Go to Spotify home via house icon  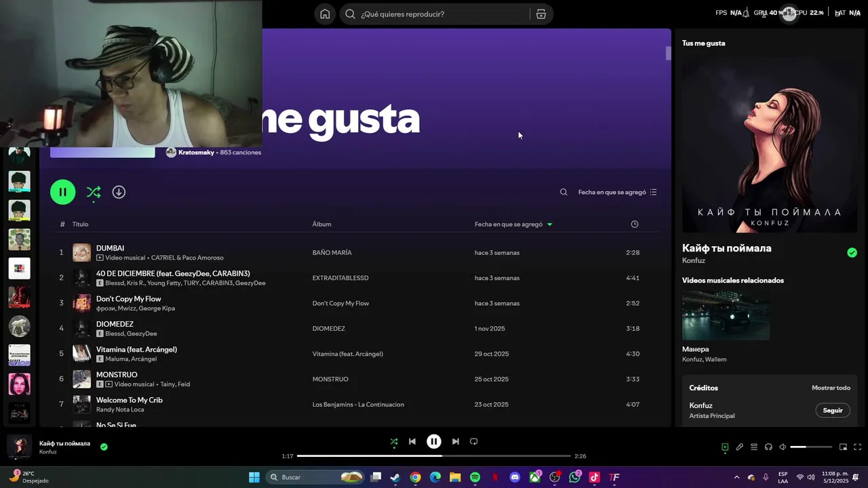[325, 14]
